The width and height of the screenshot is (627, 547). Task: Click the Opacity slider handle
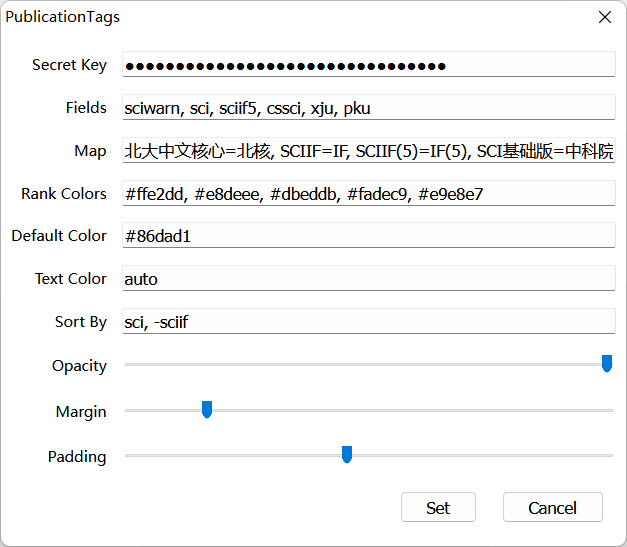(607, 364)
